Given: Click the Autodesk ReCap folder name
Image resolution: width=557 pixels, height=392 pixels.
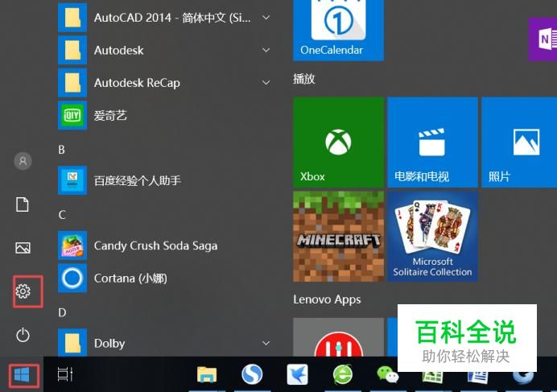Looking at the screenshot, I should (137, 83).
